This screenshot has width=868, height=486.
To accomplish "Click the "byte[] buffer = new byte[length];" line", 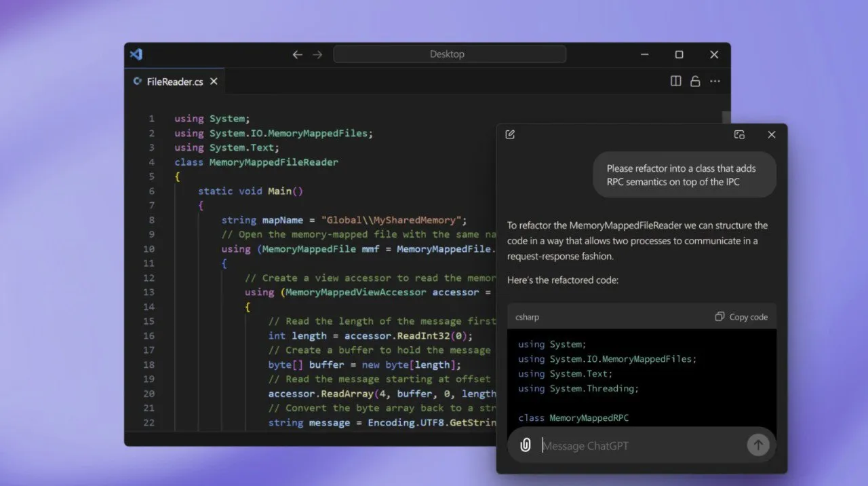I will 364,364.
